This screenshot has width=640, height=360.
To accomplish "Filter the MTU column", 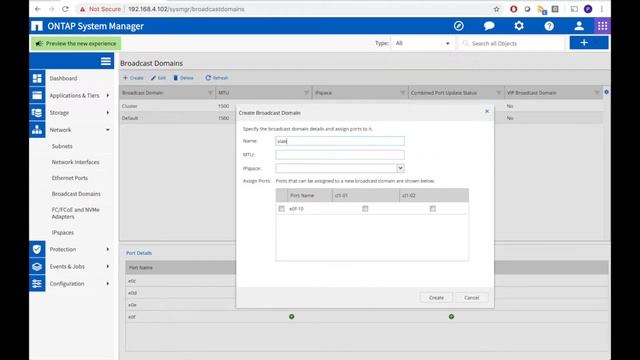I will tap(307, 93).
